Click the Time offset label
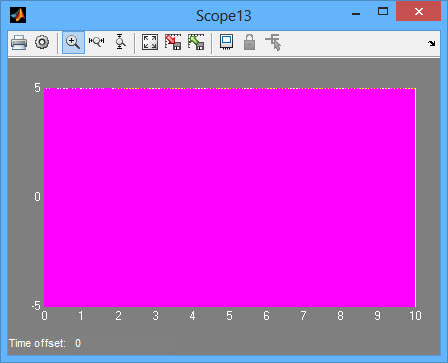The image size is (448, 363). click(x=37, y=343)
